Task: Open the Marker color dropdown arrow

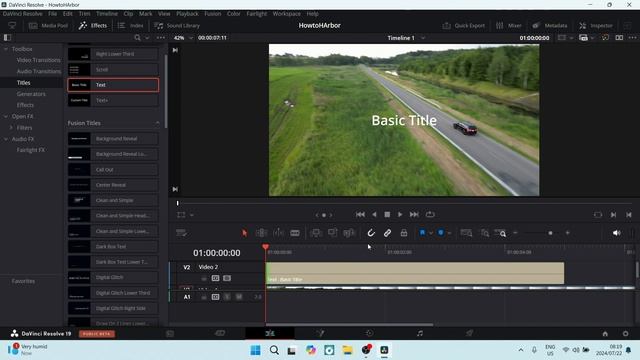Action: [x=449, y=233]
